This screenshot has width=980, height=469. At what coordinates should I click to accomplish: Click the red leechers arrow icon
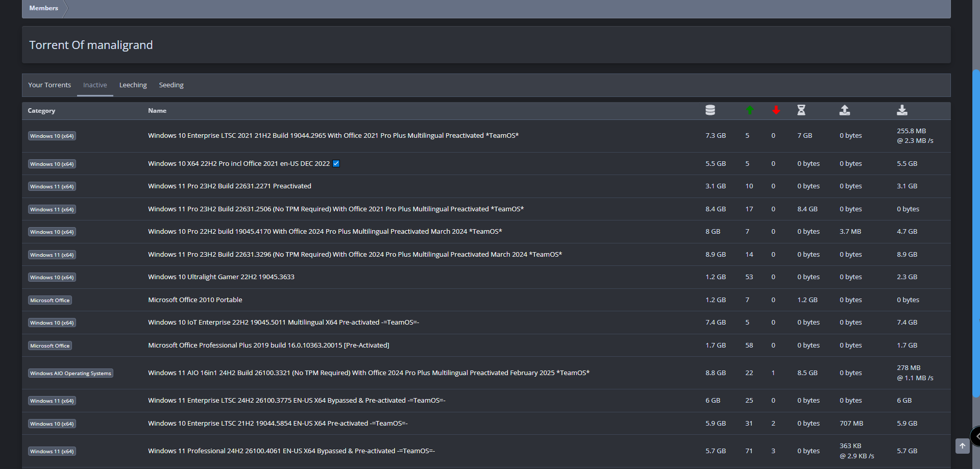click(x=776, y=110)
